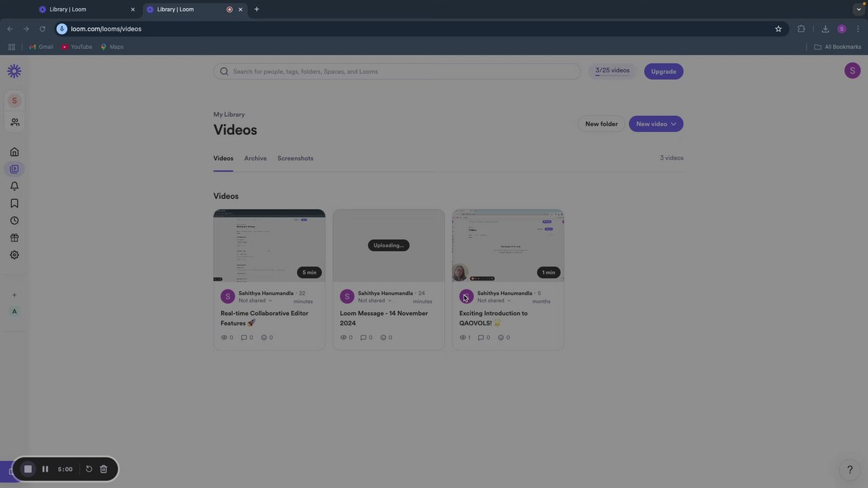The height and width of the screenshot is (488, 868).
Task: Click the Loom logo in the sidebar
Action: pyautogui.click(x=14, y=70)
